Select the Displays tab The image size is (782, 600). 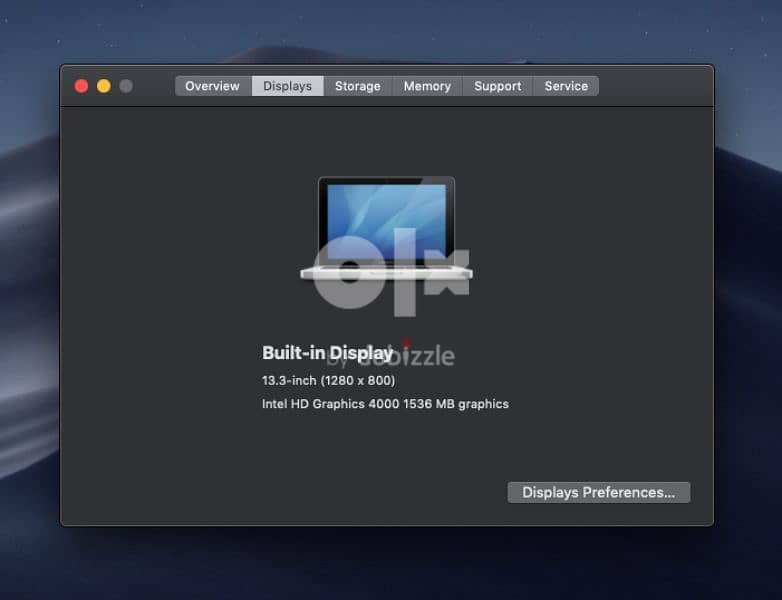[288, 86]
